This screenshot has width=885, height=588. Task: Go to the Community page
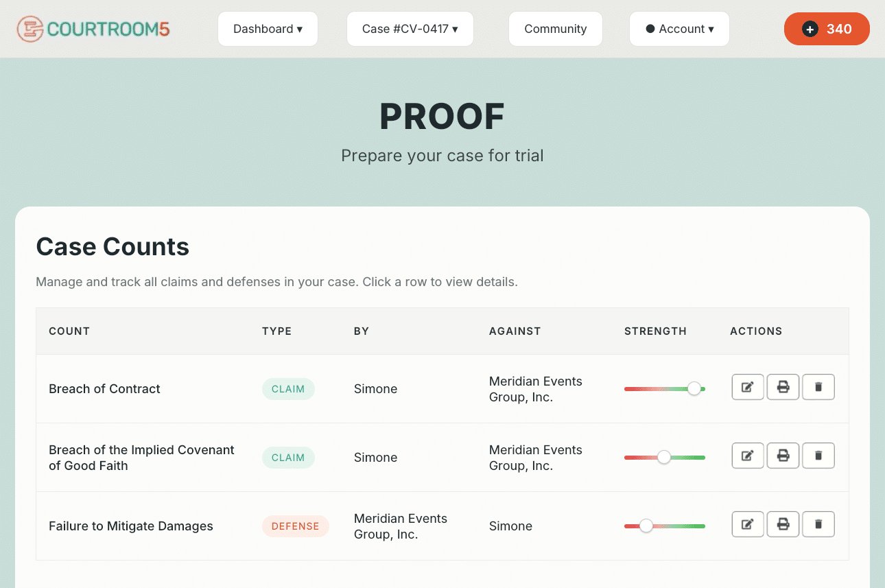[x=556, y=29]
